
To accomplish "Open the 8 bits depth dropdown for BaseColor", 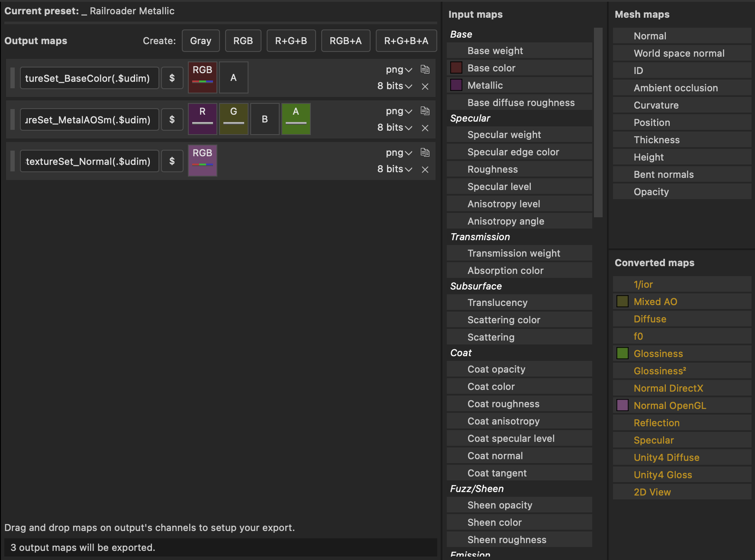I will (x=394, y=86).
